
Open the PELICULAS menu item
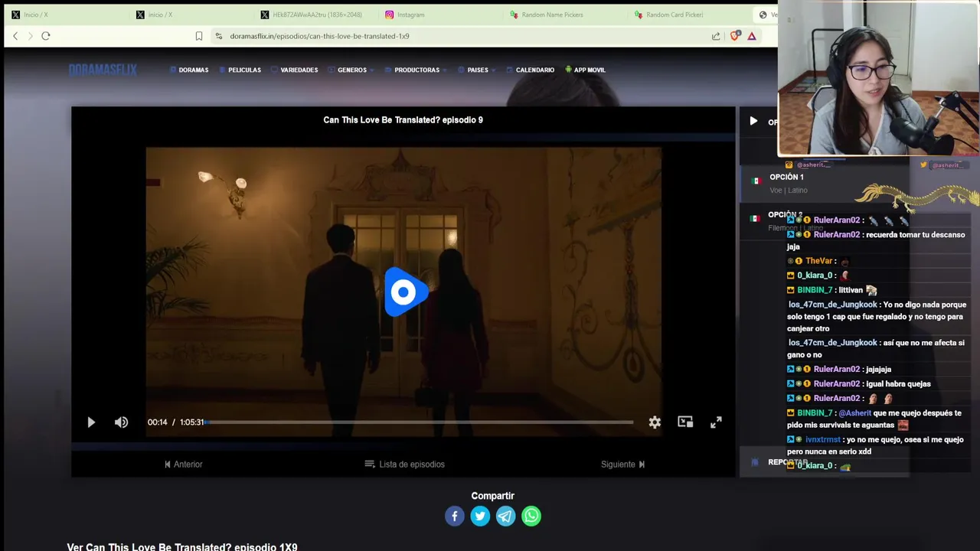(x=240, y=70)
